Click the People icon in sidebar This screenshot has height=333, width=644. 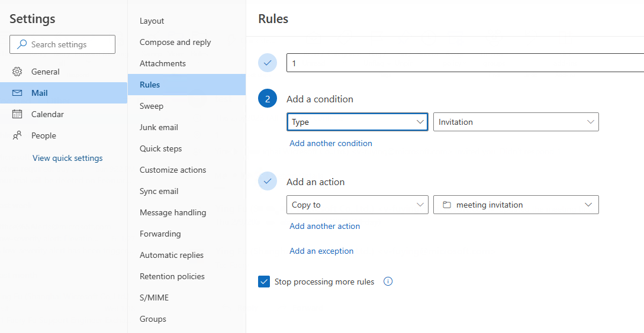click(x=17, y=135)
